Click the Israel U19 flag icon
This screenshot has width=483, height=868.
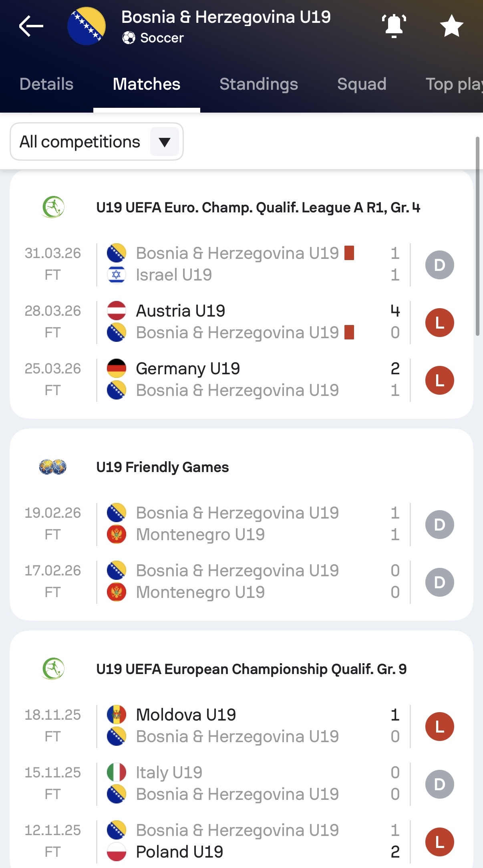tap(117, 275)
